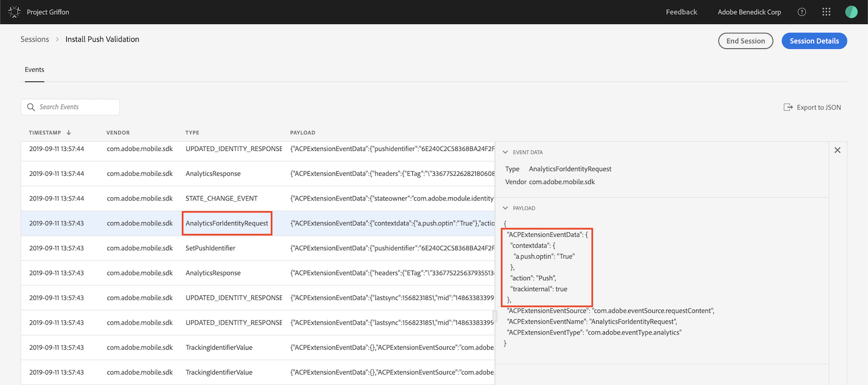Open Session Details

pos(814,41)
